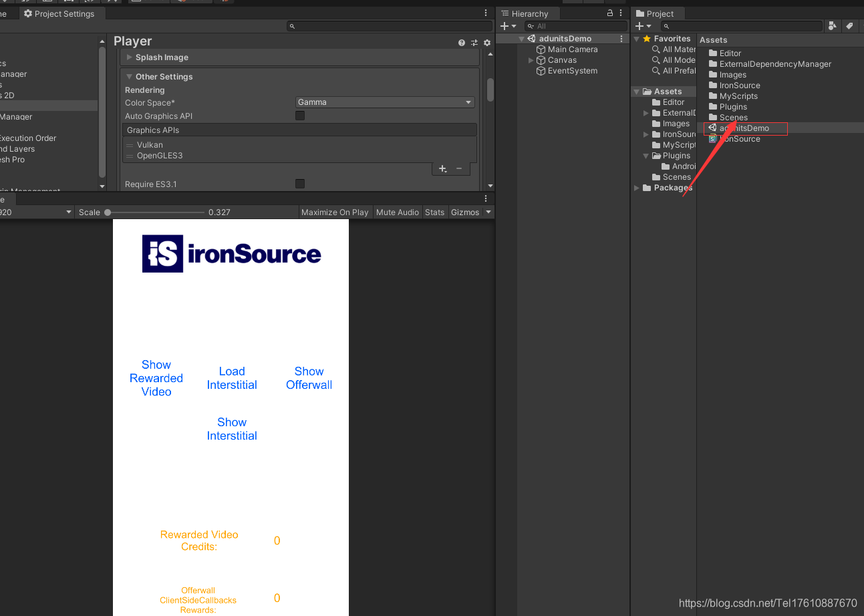
Task: Click Show Interstitial in Game view
Action: [232, 429]
